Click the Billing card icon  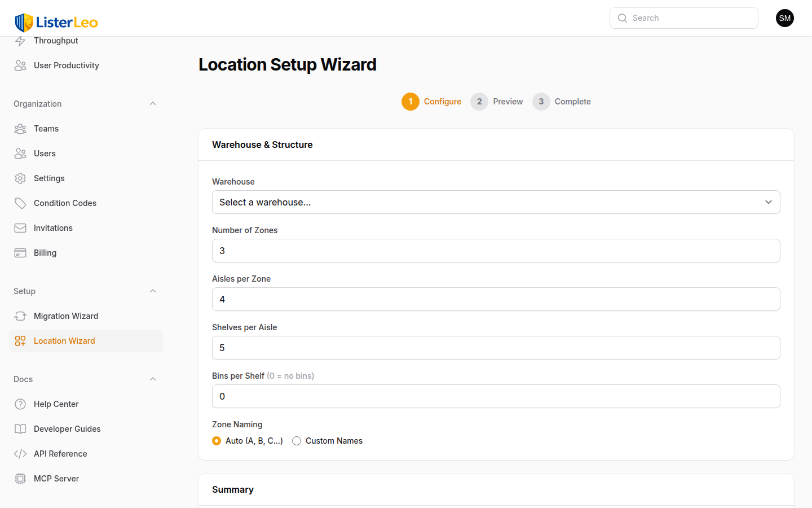20,253
